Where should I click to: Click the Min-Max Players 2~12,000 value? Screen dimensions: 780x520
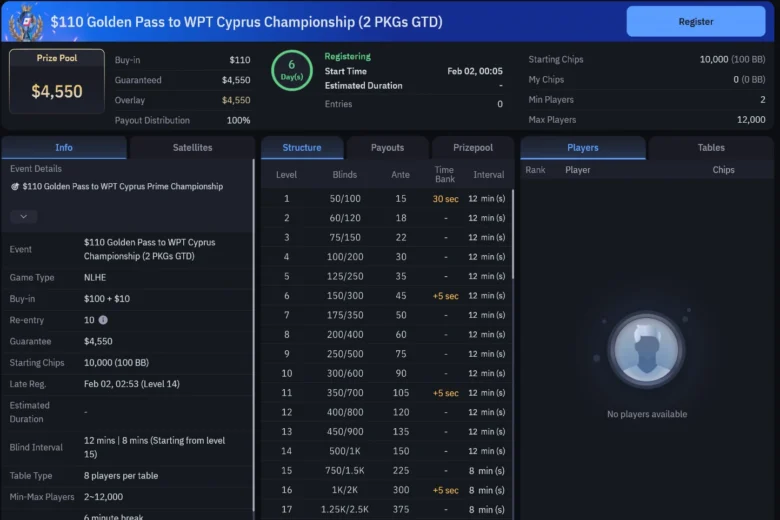(x=103, y=497)
